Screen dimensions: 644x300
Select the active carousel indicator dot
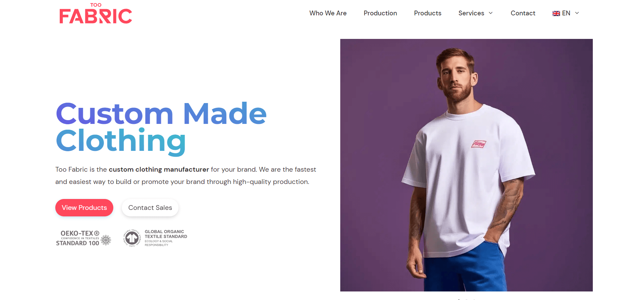click(459, 299)
